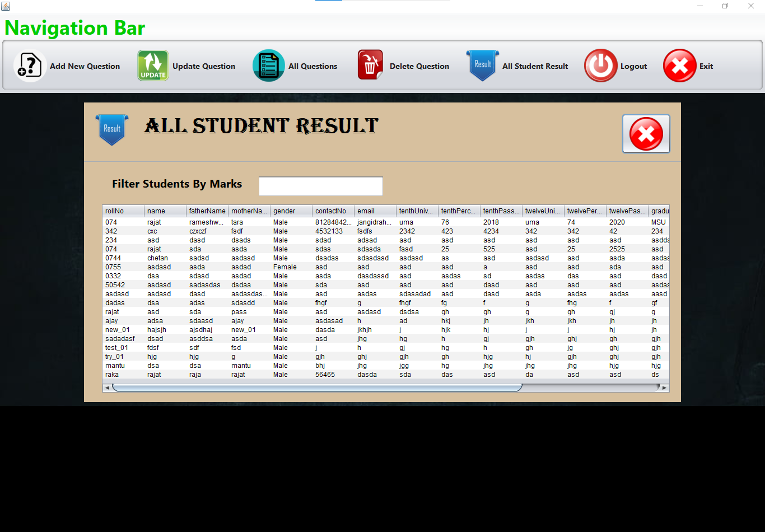Screen dimensions: 765x532
Task: Click the Add New Question label
Action: [85, 66]
